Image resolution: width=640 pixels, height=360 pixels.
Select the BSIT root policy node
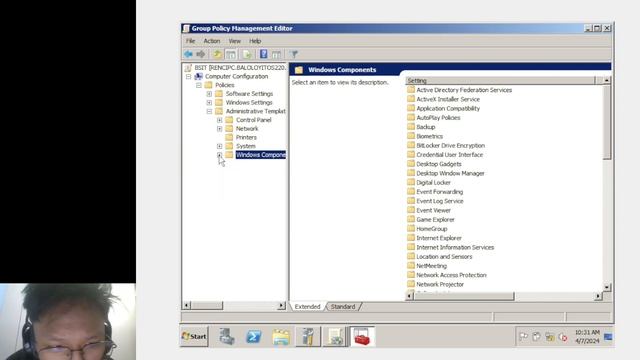pos(240,67)
